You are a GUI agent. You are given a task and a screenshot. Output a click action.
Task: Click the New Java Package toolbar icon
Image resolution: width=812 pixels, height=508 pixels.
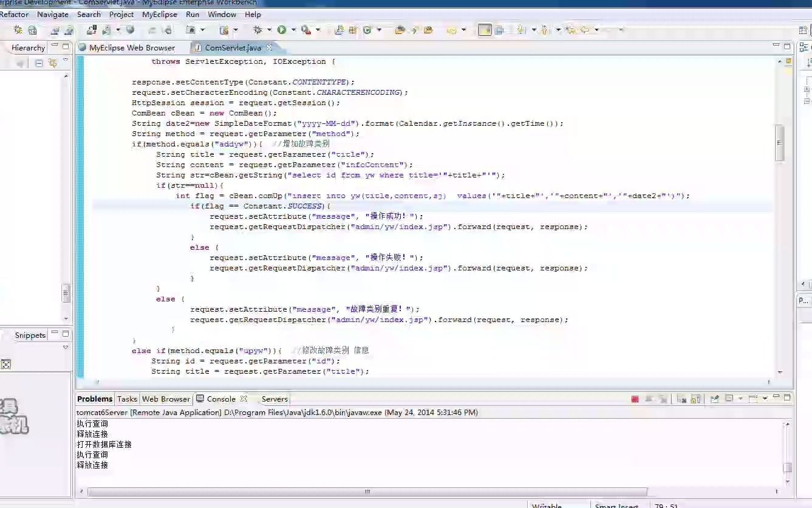(352, 30)
